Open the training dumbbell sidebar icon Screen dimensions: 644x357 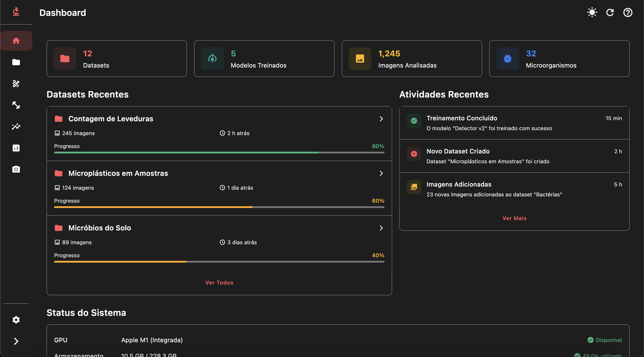pyautogui.click(x=16, y=105)
